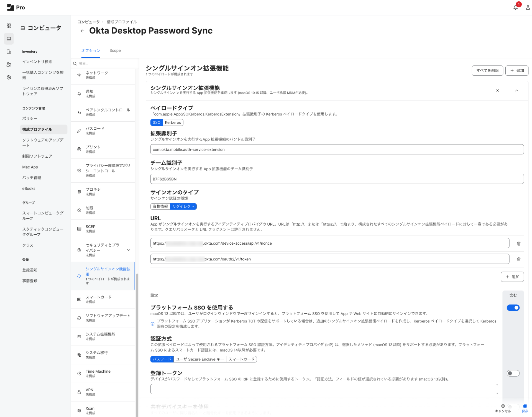Add another URL with the 追加 button

coord(512,277)
